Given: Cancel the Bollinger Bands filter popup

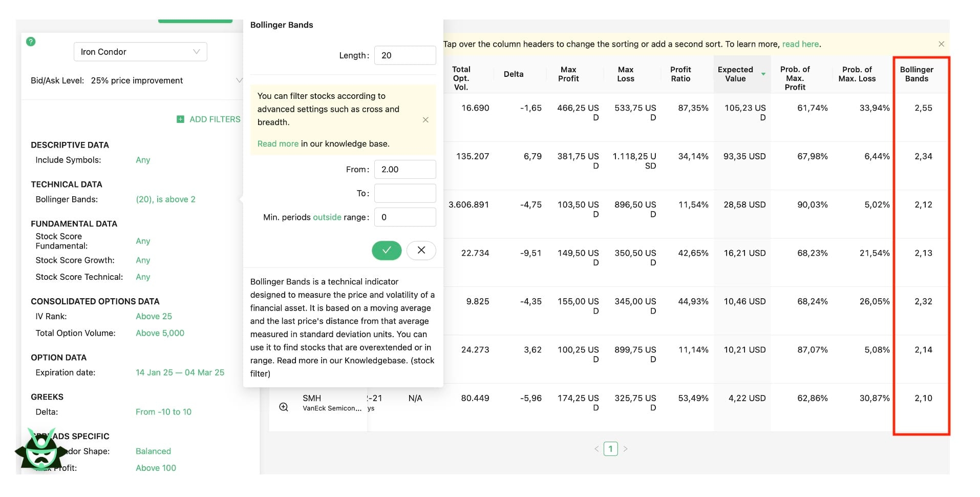Looking at the screenshot, I should click(x=421, y=250).
